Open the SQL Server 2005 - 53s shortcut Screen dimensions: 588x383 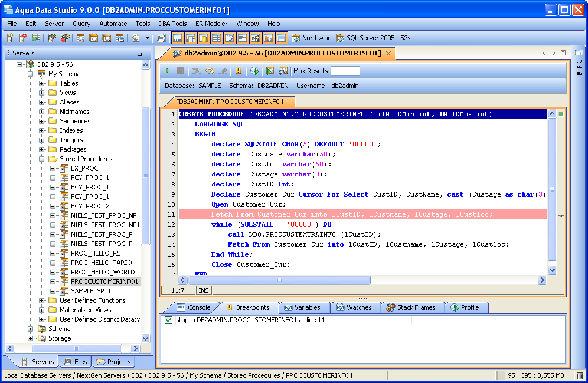[373, 38]
